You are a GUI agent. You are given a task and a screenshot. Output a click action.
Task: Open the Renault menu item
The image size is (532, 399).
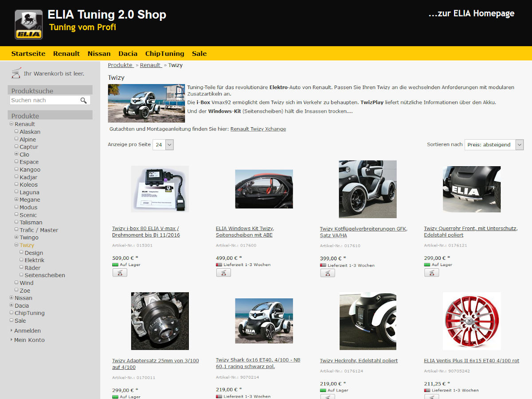pos(66,54)
